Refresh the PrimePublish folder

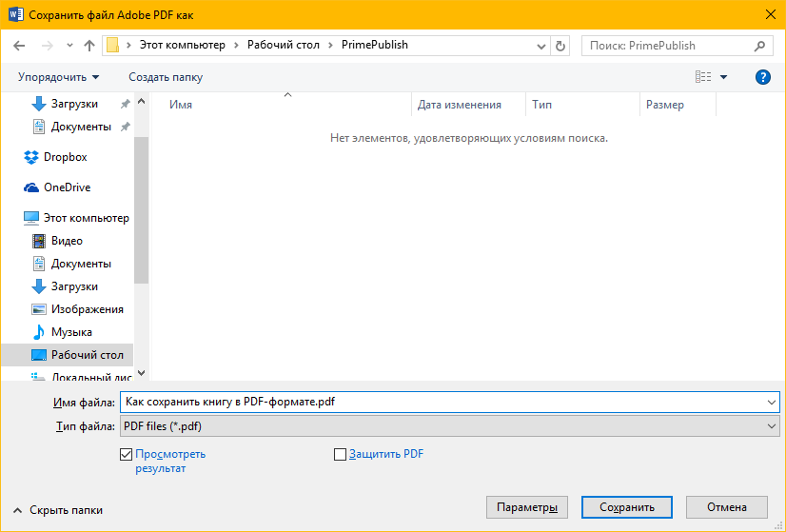[x=560, y=46]
